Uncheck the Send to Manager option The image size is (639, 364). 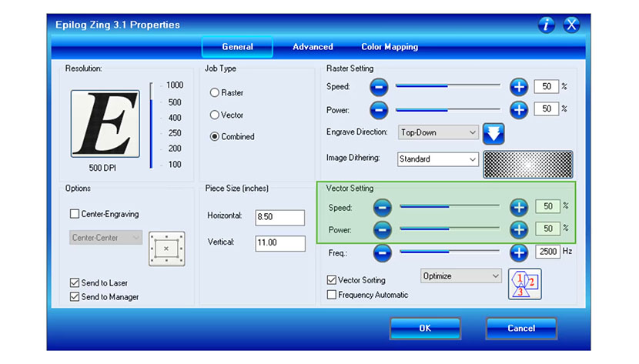tap(75, 297)
